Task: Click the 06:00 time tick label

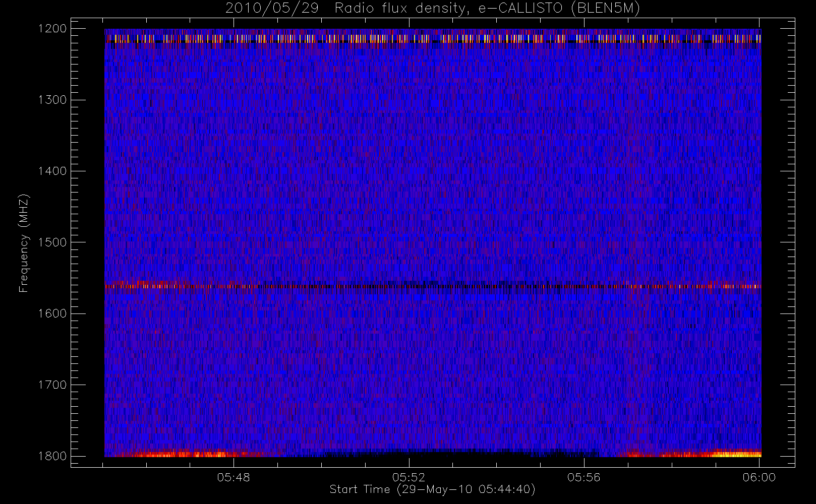Action: pos(759,477)
